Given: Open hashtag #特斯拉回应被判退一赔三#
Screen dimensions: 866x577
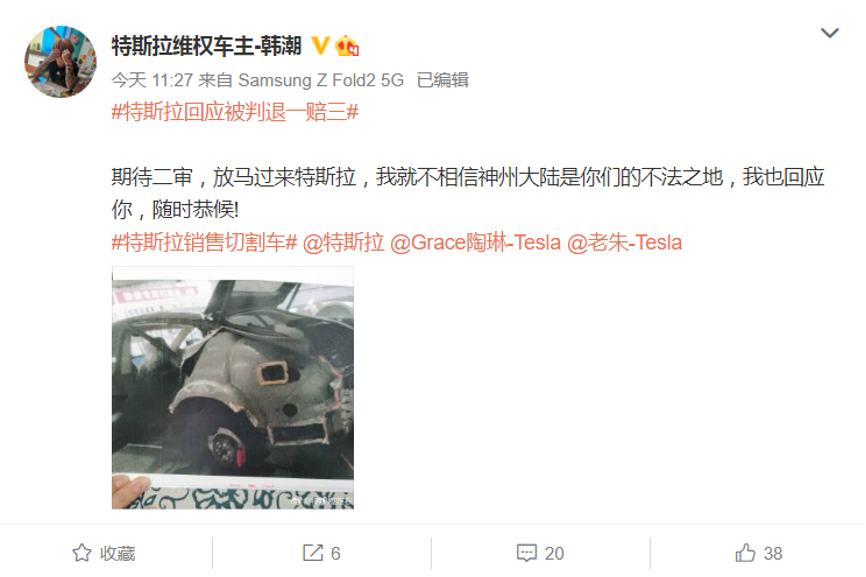Looking at the screenshot, I should 235,112.
